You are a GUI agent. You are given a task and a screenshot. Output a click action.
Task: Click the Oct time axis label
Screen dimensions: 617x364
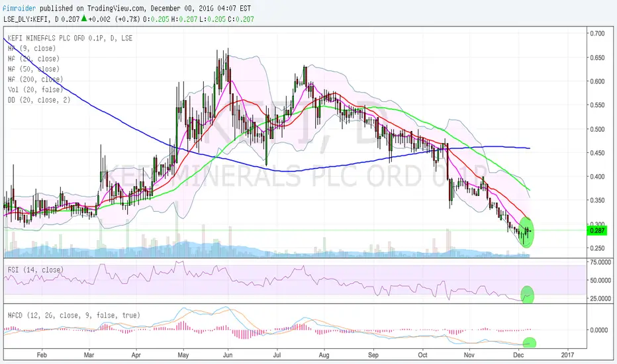click(x=422, y=355)
